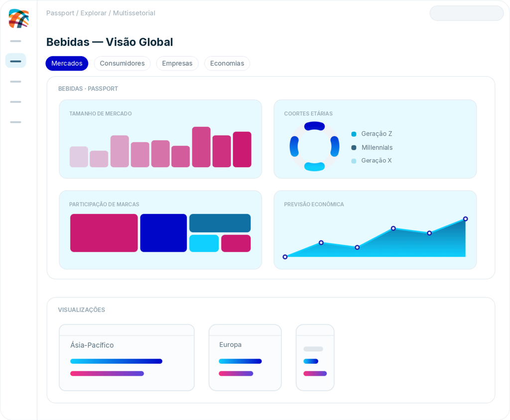The width and height of the screenshot is (510, 420).
Task: Click the Geração Z legend dot
Action: click(x=354, y=134)
